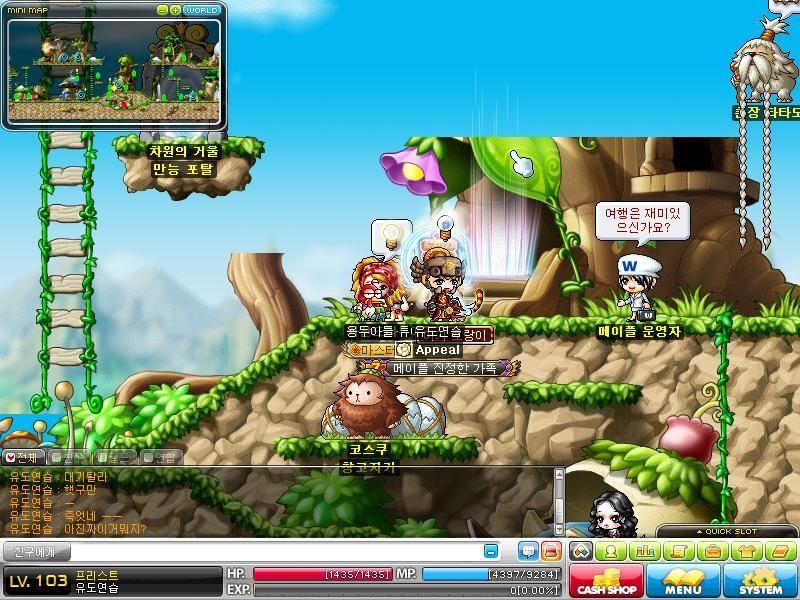
Task: Change chat target with the 친구에게 button
Action: point(36,552)
